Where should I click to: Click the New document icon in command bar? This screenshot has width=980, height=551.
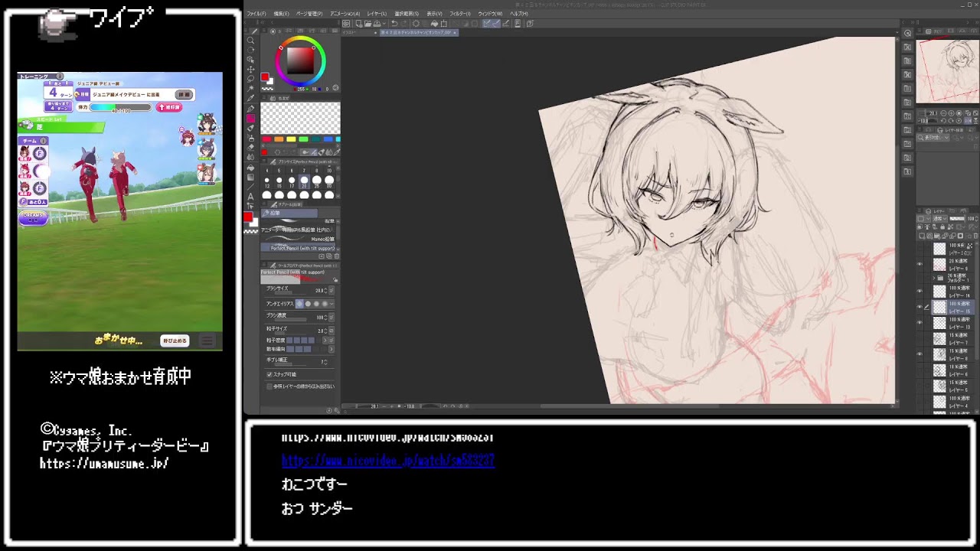click(x=358, y=23)
